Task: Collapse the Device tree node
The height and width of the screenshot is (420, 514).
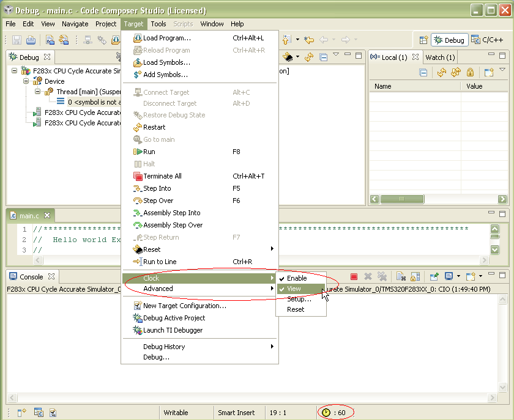Action: tap(26, 81)
